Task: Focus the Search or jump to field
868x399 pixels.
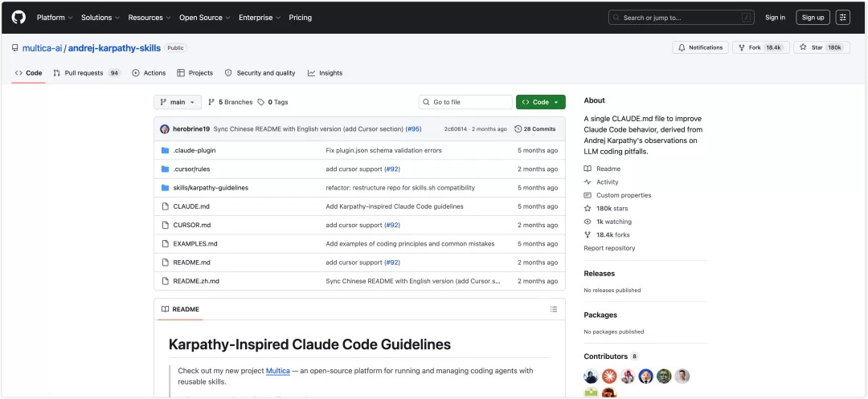Action: pos(682,18)
